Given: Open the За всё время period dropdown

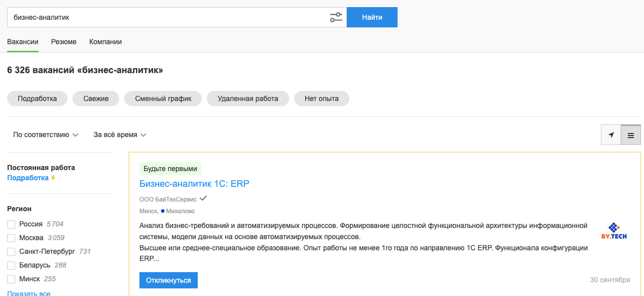Looking at the screenshot, I should tap(119, 135).
